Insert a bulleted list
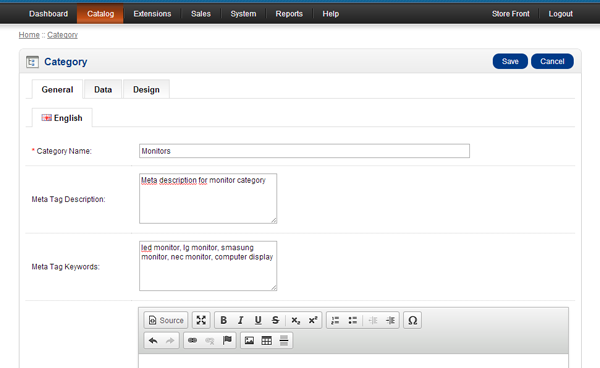 click(353, 320)
